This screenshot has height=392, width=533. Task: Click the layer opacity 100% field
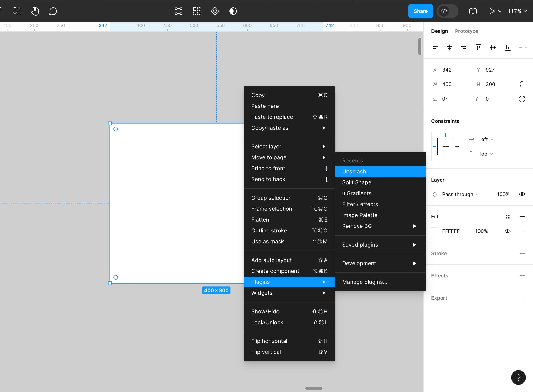click(x=503, y=194)
